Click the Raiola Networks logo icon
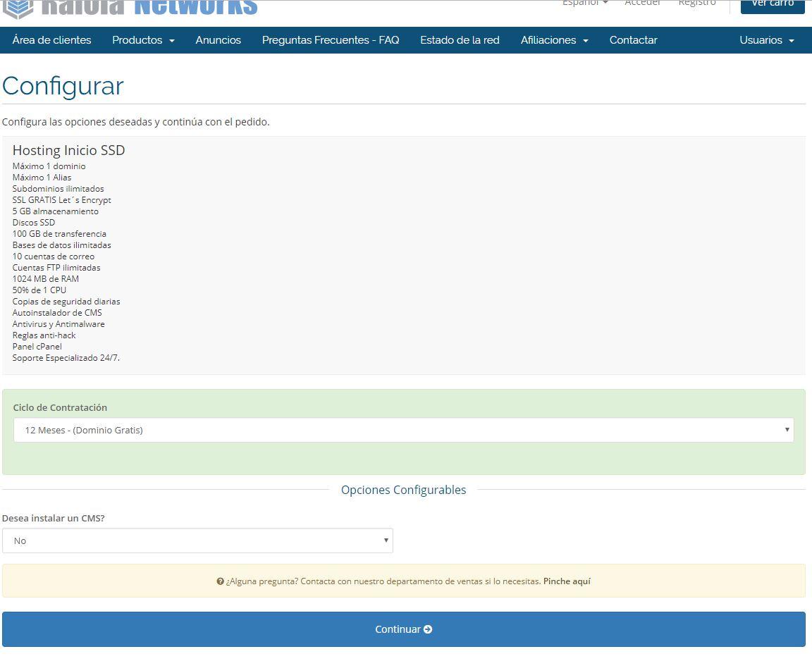The image size is (812, 661). (18, 8)
